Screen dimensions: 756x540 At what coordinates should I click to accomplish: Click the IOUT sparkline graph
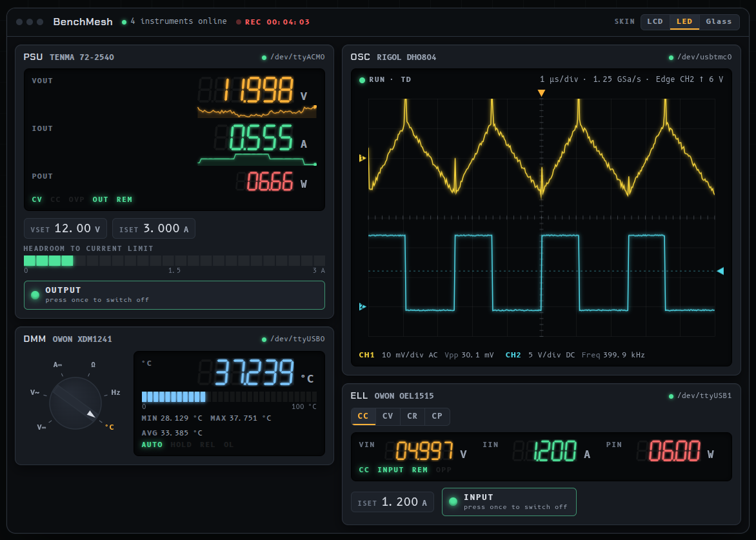coord(257,159)
